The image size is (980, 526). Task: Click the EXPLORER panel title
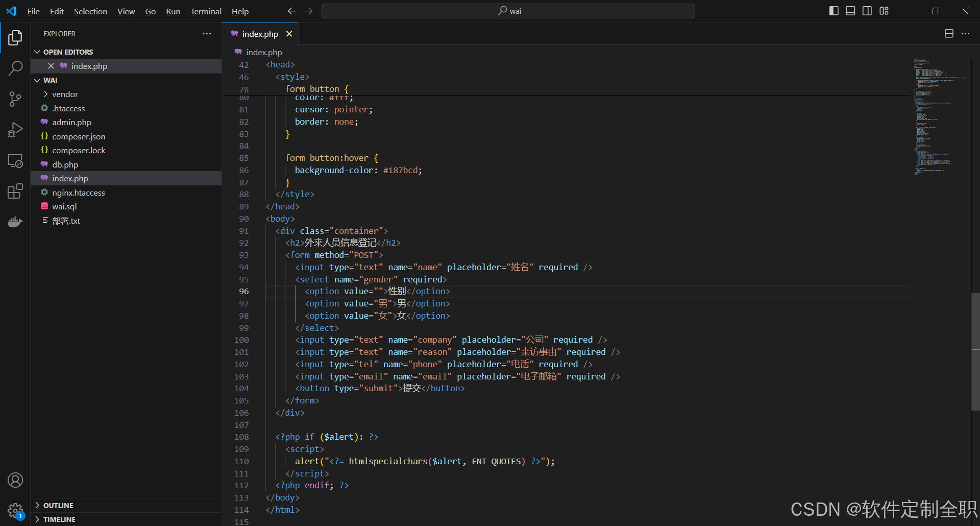click(x=59, y=34)
